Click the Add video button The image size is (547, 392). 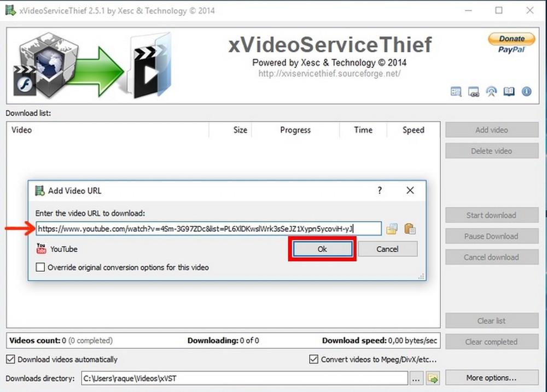pos(492,130)
